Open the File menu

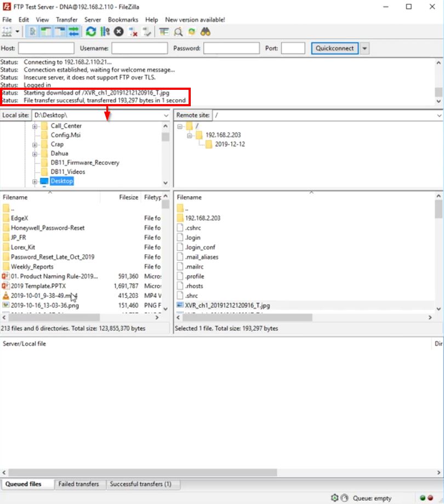point(7,20)
